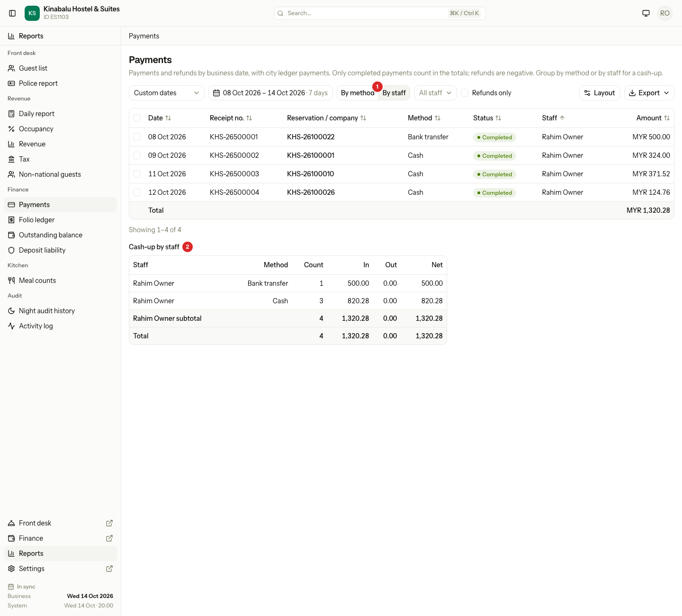Open reservation KHS-26100001 link
The height and width of the screenshot is (616, 682).
pyautogui.click(x=311, y=155)
